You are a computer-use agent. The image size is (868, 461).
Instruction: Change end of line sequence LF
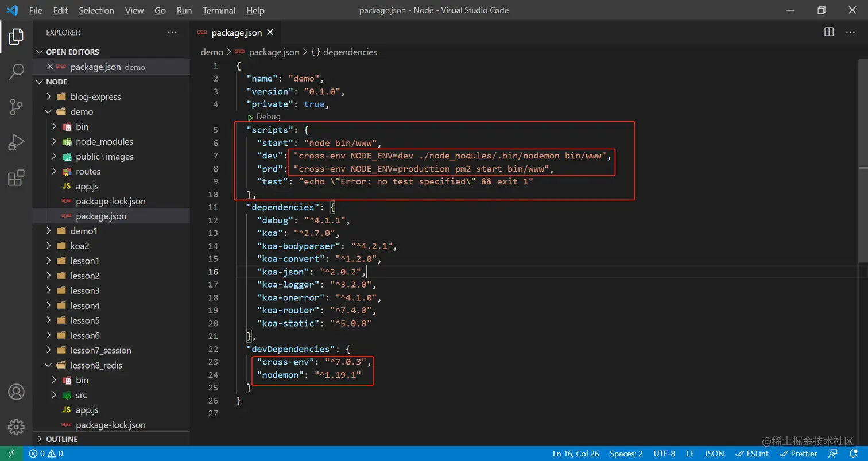[x=690, y=454]
